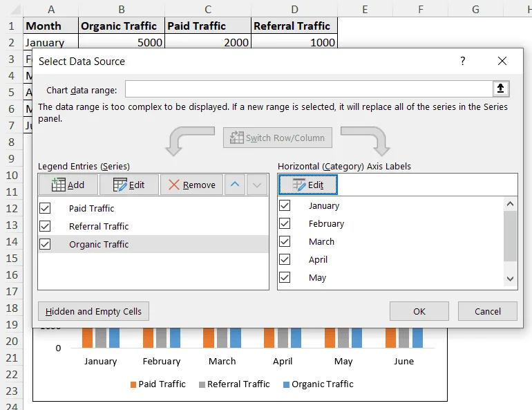Select the Referral Traffic series name
The image size is (532, 410).
(x=99, y=226)
